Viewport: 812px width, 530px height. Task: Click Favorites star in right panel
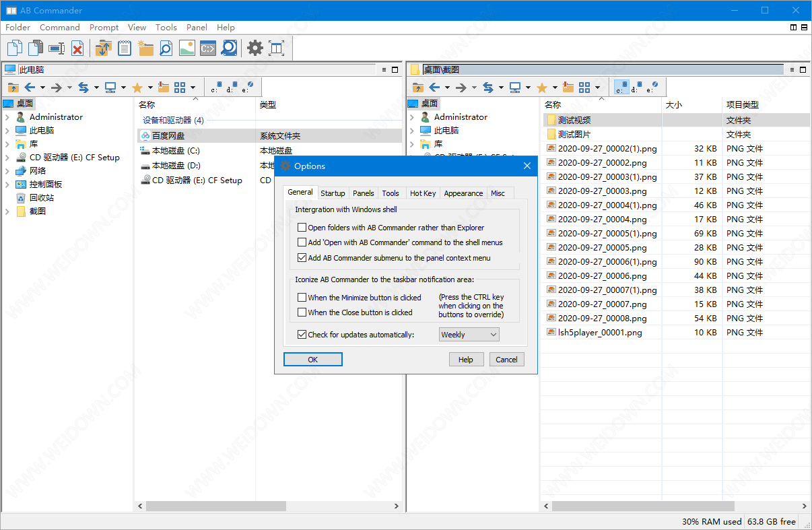(x=542, y=88)
